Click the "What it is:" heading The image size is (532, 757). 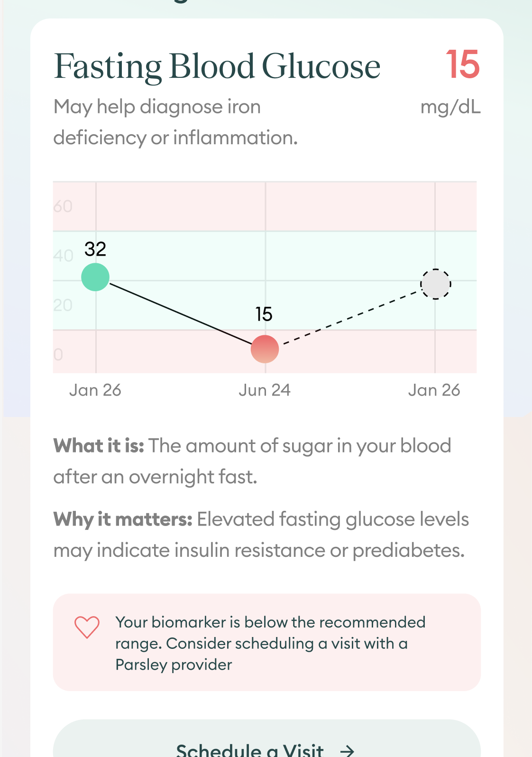click(99, 446)
